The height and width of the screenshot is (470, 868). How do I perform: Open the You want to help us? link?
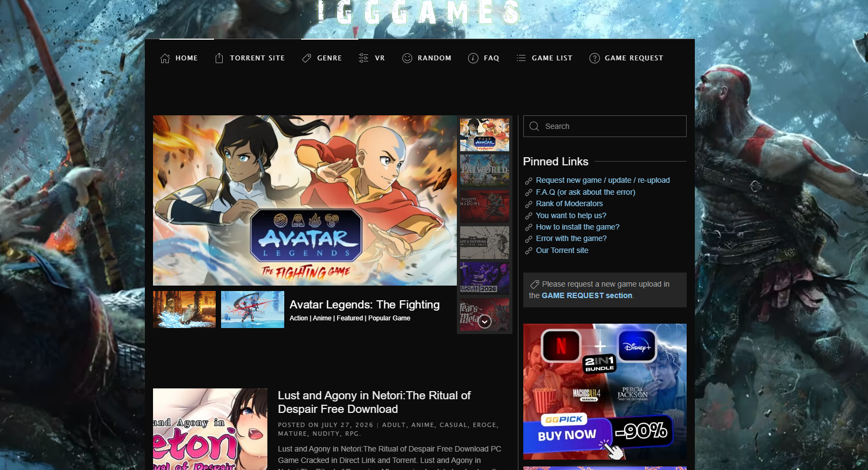coord(571,215)
